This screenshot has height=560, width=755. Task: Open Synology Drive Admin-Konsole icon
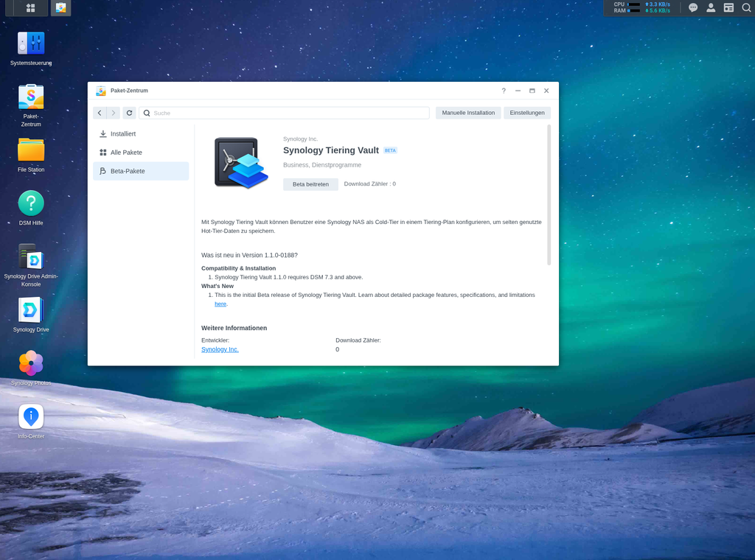pyautogui.click(x=31, y=256)
